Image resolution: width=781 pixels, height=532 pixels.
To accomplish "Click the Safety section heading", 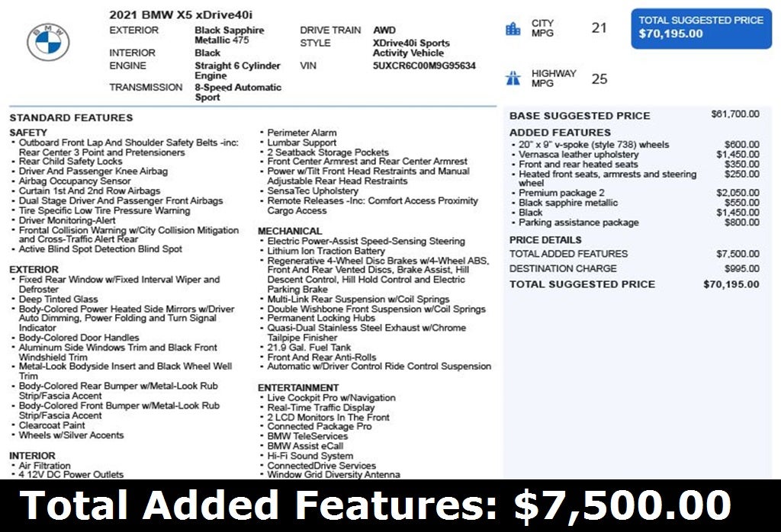I will [x=28, y=133].
